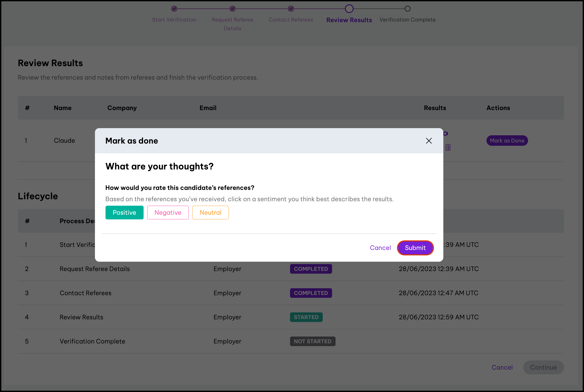Click the Review Results step circle
Screen dimensions: 584x392
pos(349,9)
